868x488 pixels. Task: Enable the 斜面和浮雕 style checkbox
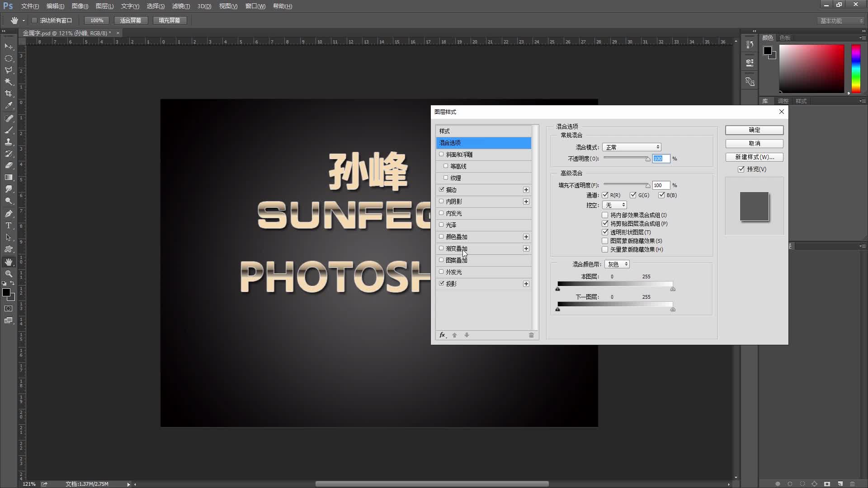[442, 154]
